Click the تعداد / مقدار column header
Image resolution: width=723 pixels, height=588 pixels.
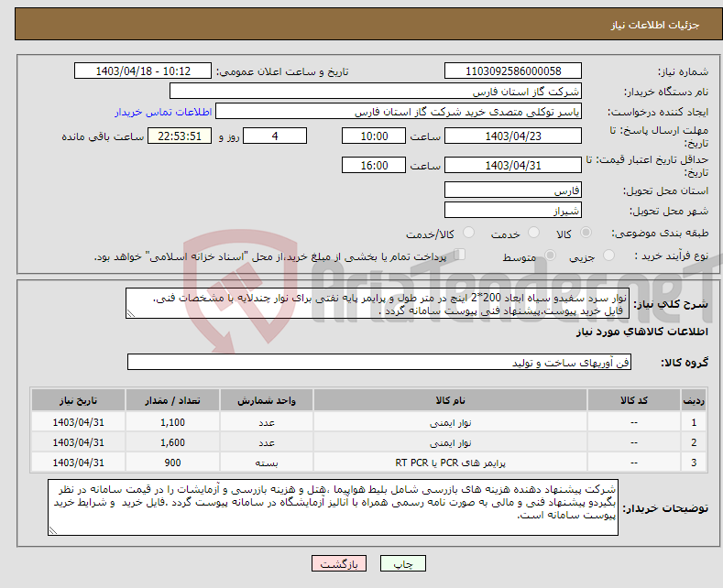point(172,400)
